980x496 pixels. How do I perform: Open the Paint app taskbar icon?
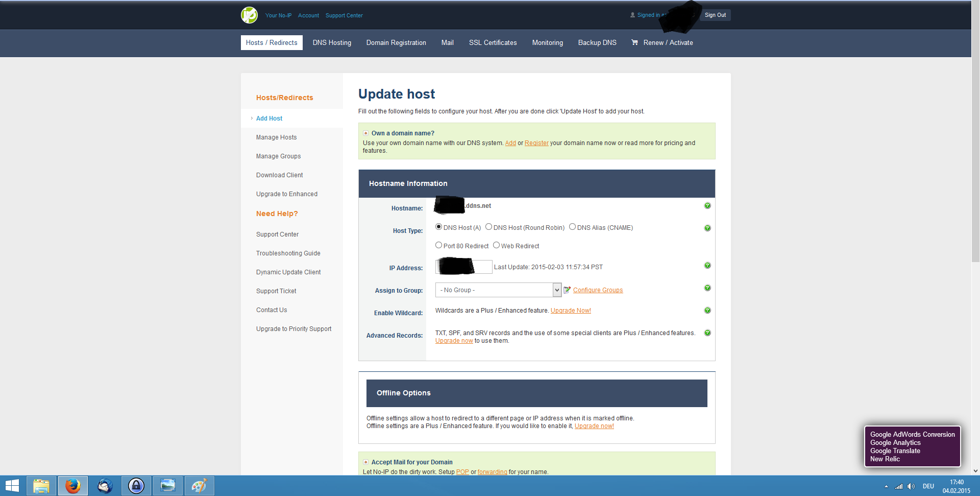[200, 486]
